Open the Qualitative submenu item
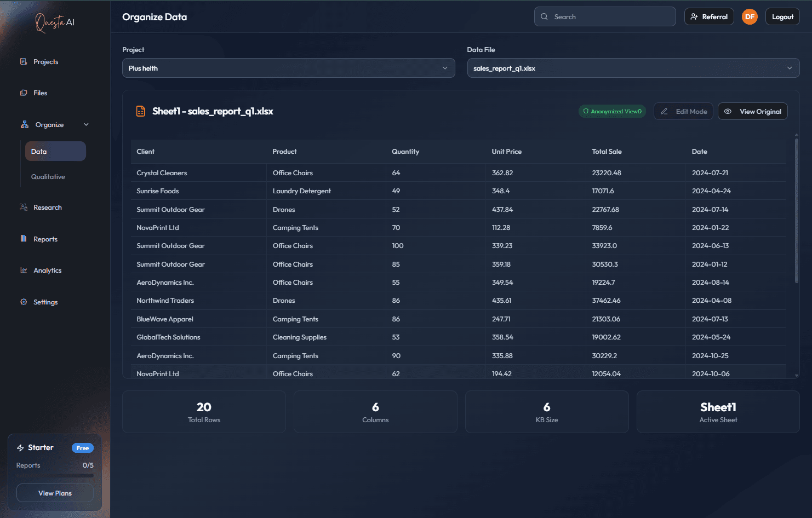Viewport: 812px width, 518px height. coord(48,177)
